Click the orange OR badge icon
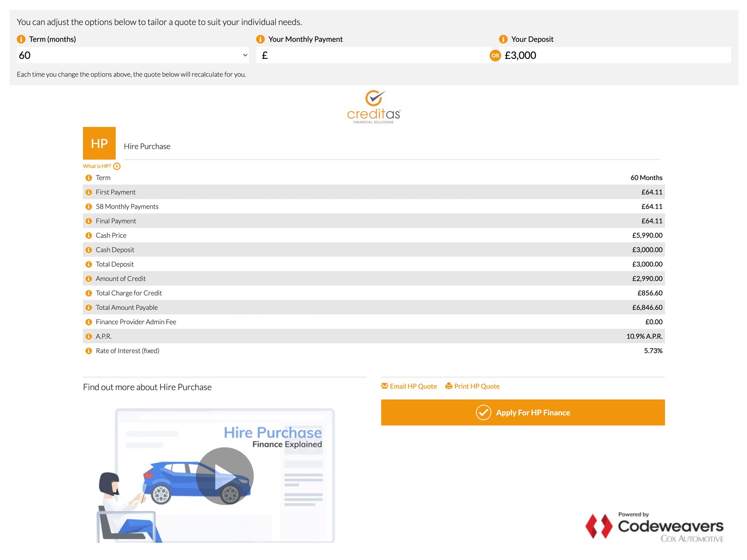This screenshot has height=560, width=747. pyautogui.click(x=495, y=56)
